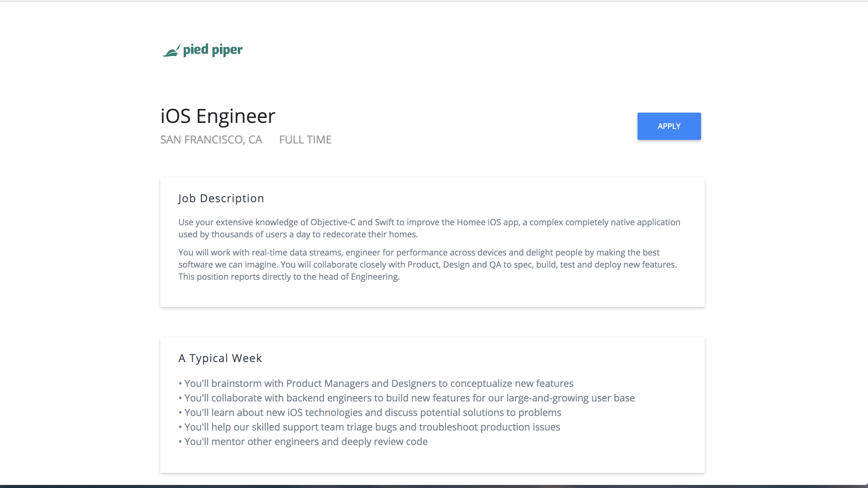Click the bullet about new iOS technologies
Viewport: 868px width, 488px height.
coord(370,412)
